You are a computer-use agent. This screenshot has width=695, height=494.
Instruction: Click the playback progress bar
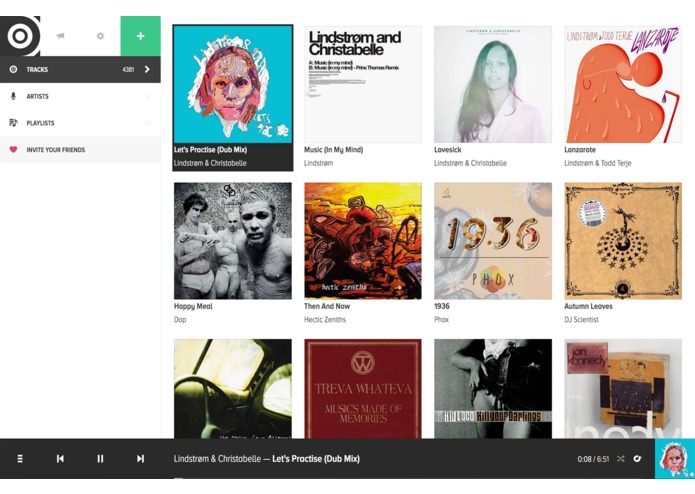pos(328,478)
